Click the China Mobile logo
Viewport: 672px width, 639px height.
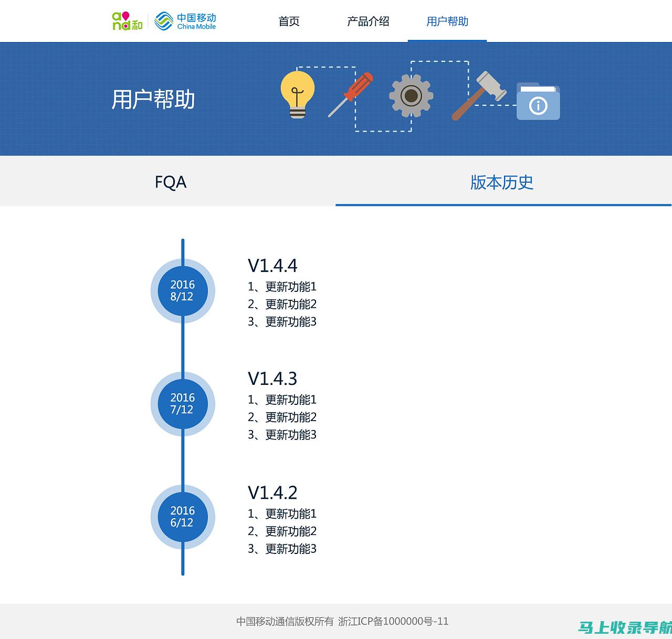pos(185,21)
